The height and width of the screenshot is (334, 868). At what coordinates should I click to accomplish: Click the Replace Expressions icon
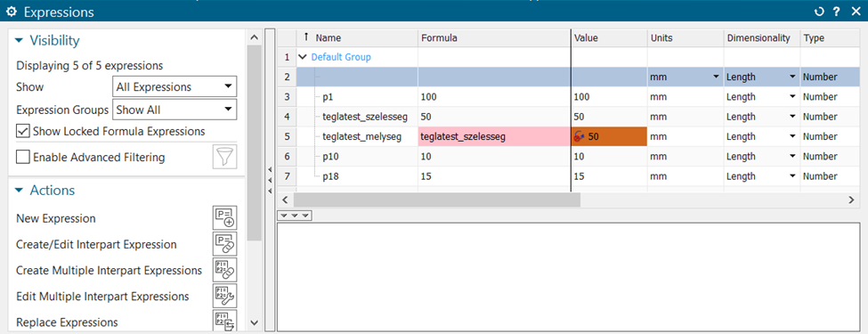coord(224,322)
